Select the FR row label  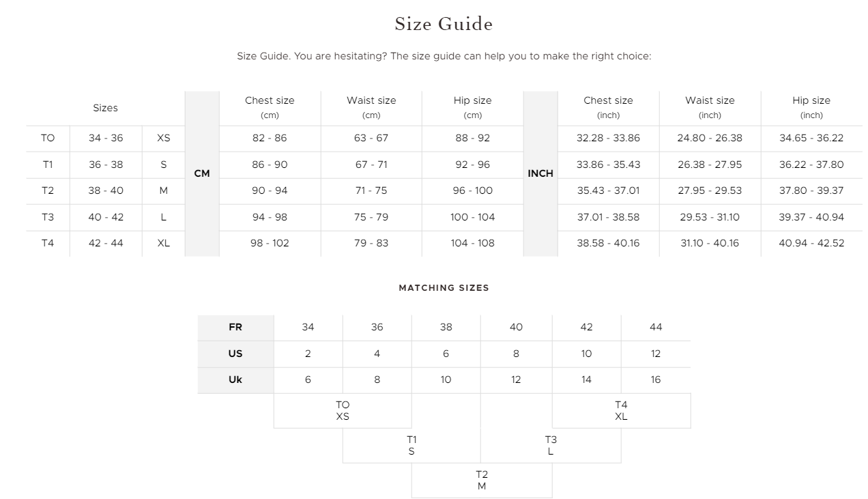pyautogui.click(x=235, y=327)
